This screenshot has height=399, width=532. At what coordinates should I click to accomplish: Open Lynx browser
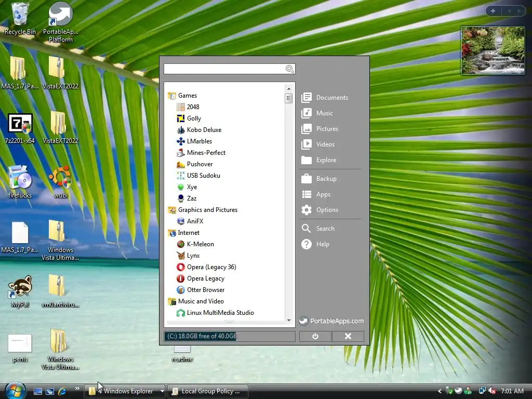click(x=188, y=256)
